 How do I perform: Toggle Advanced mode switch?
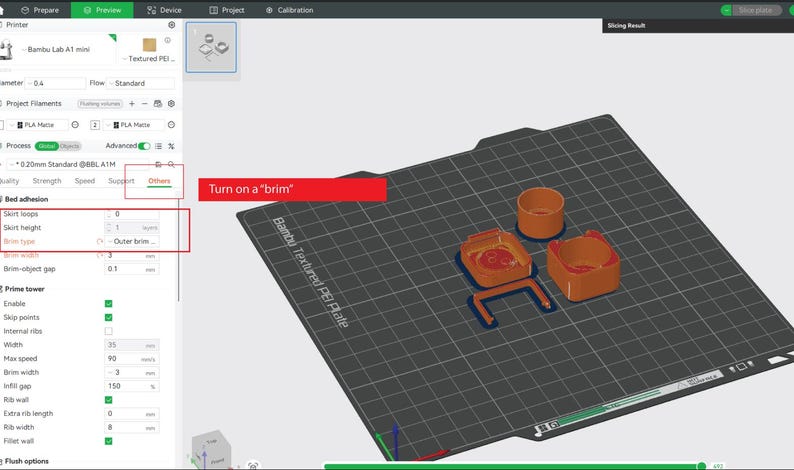(144, 146)
